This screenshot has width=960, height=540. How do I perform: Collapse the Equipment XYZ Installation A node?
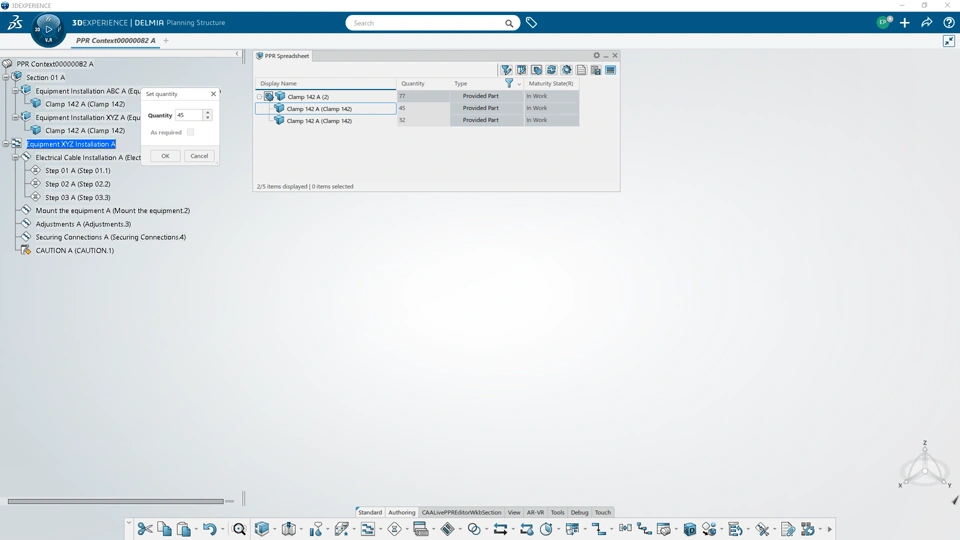[x=6, y=144]
